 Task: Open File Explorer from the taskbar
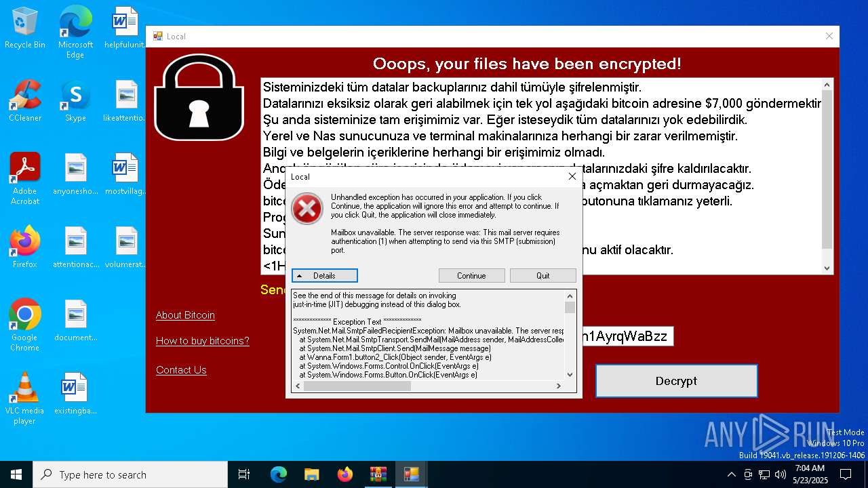tap(311, 474)
